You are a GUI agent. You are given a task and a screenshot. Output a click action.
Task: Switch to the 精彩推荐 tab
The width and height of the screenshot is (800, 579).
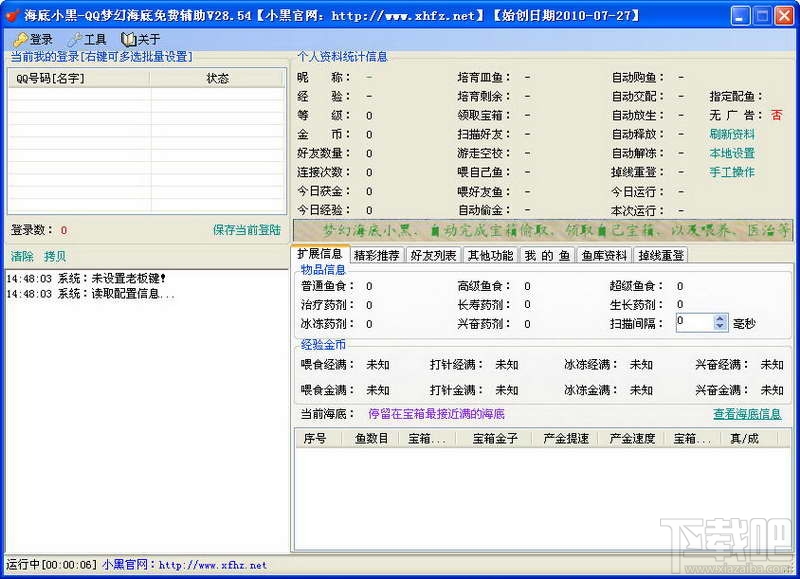tap(377, 255)
